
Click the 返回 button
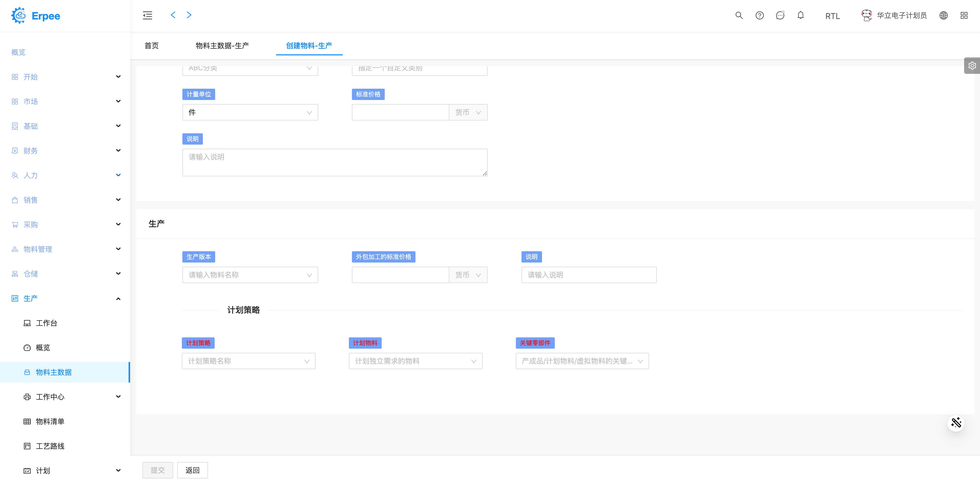[193, 470]
